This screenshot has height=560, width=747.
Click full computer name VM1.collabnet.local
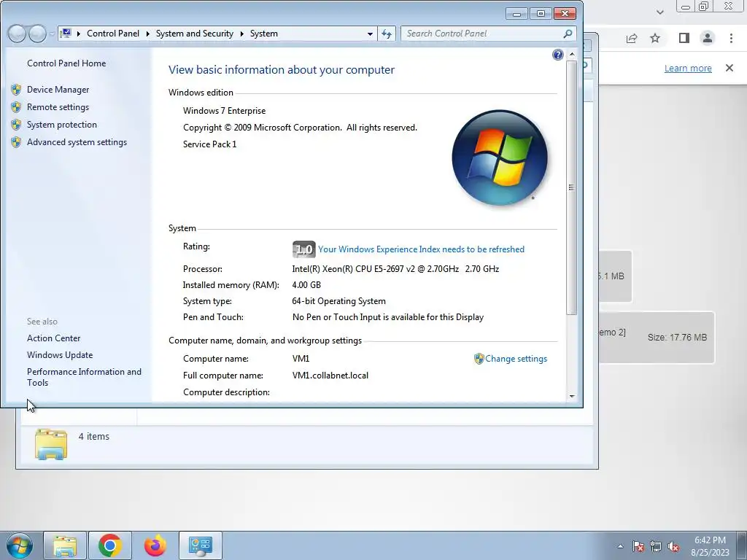coord(330,376)
